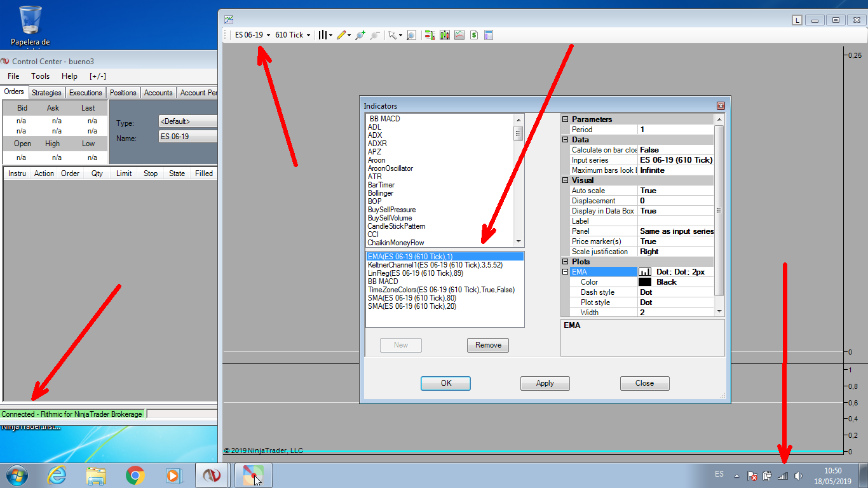
Task: Open the Windows Start menu
Action: click(17, 475)
